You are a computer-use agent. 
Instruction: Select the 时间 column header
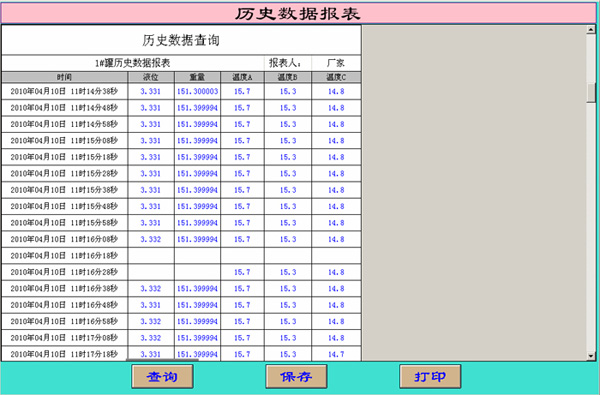click(64, 77)
